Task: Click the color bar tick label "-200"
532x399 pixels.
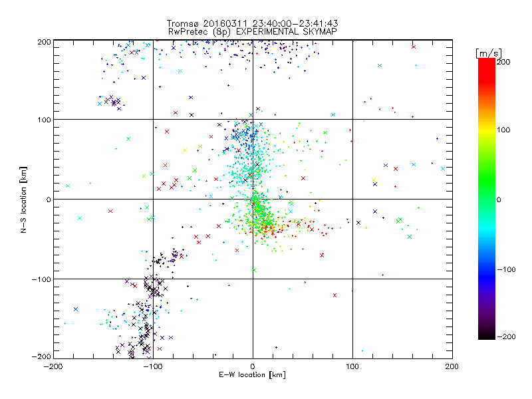Action: (506, 336)
